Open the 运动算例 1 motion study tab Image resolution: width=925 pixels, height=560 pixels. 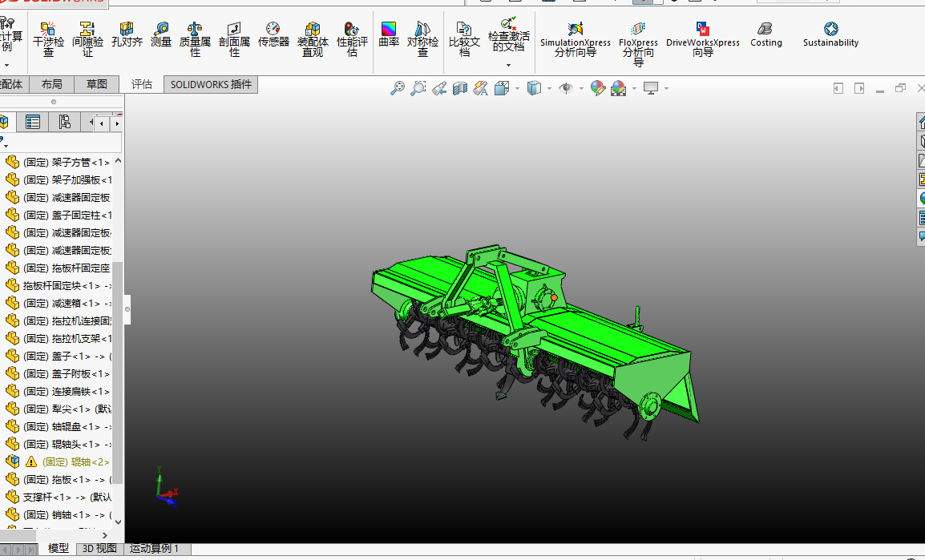point(153,548)
